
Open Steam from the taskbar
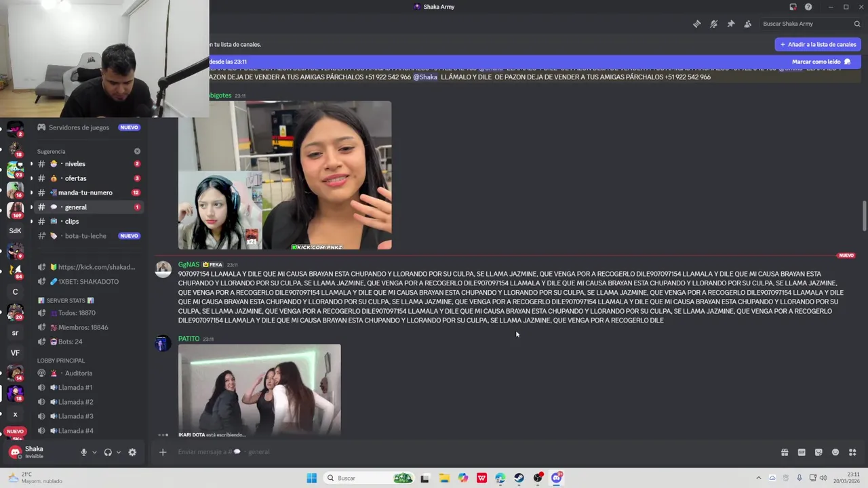[x=519, y=478]
